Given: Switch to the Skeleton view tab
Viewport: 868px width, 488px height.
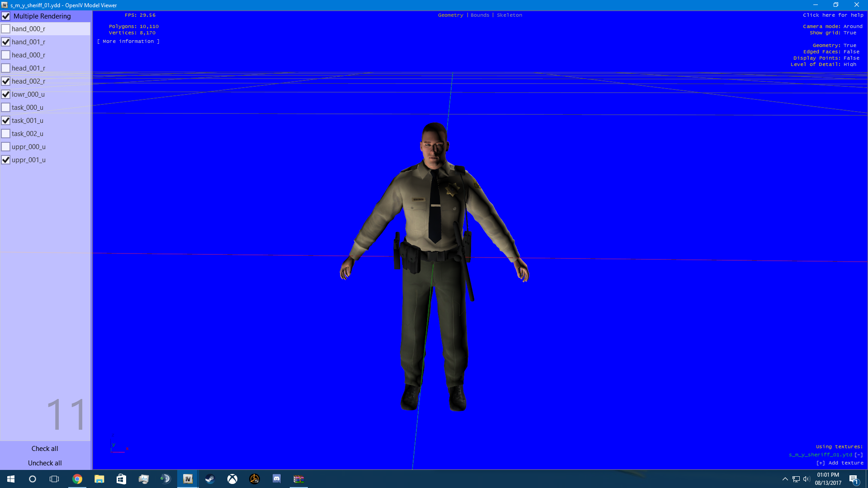Looking at the screenshot, I should click(509, 15).
